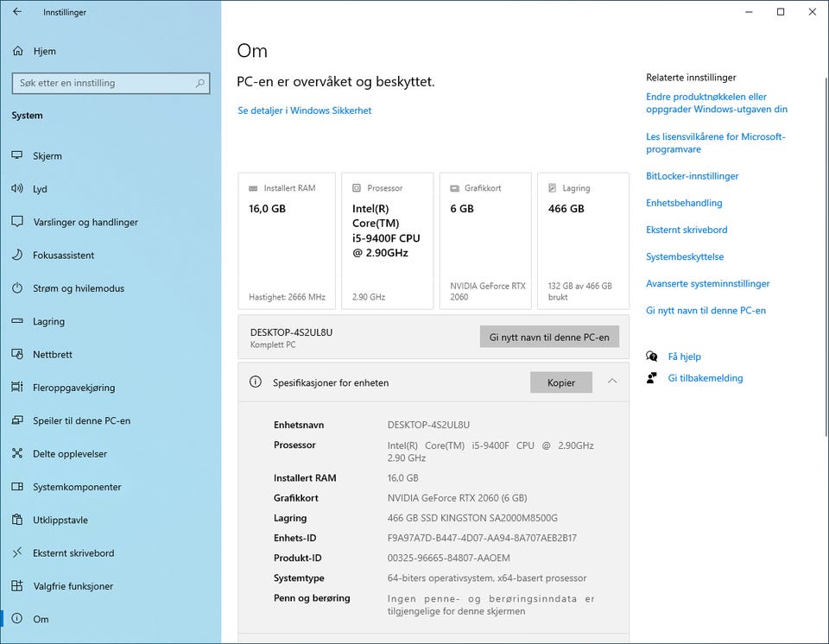The image size is (829, 644).
Task: Open Hjem via the house icon
Action: point(17,51)
